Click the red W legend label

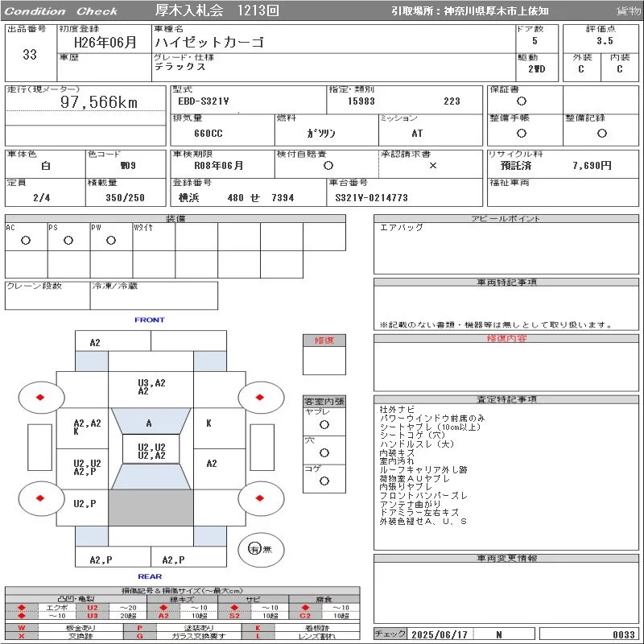point(22,628)
